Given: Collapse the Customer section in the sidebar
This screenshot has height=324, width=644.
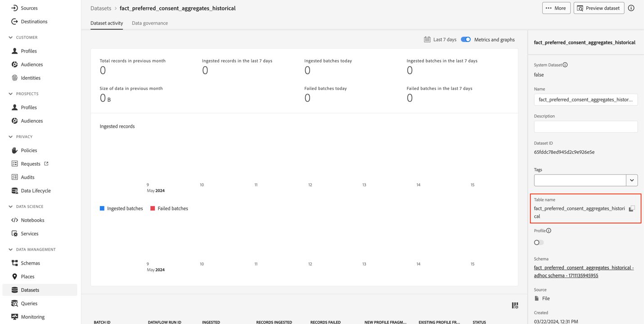Looking at the screenshot, I should tap(10, 37).
